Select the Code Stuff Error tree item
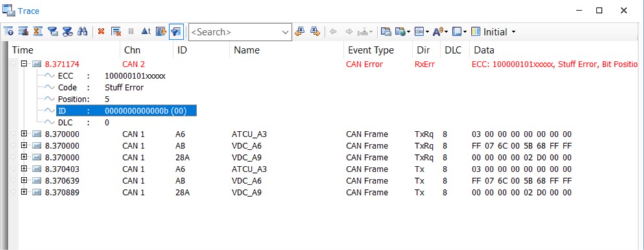Viewport: 644px width, 250px height. point(101,87)
